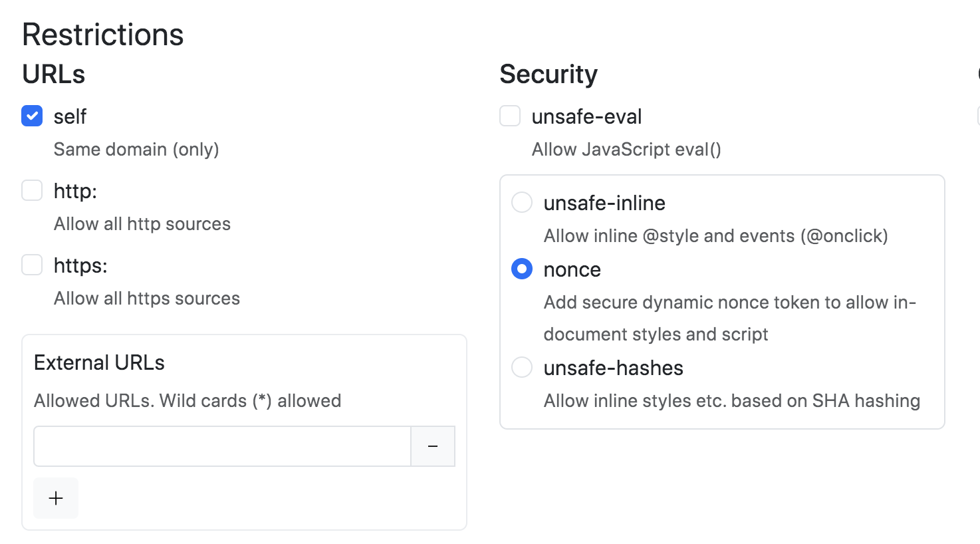980x544 pixels.
Task: Pick the unsafe-hashes radio option
Action: [x=522, y=367]
